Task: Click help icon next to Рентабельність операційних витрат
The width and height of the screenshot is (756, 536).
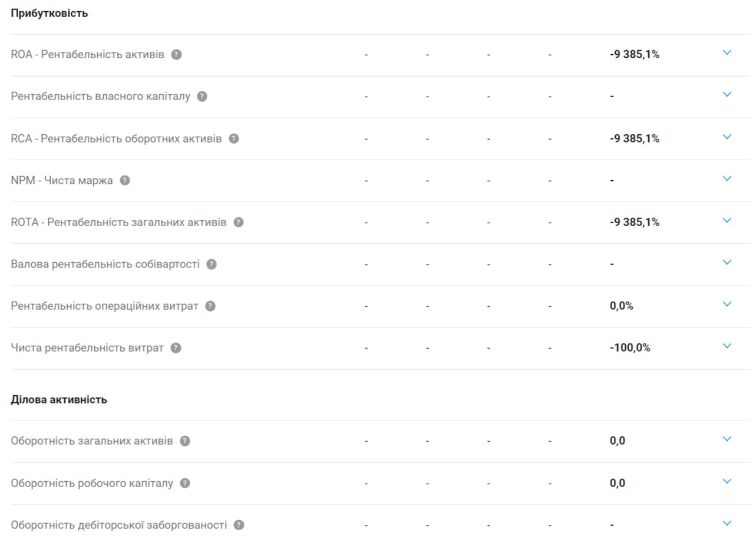Action: (210, 306)
